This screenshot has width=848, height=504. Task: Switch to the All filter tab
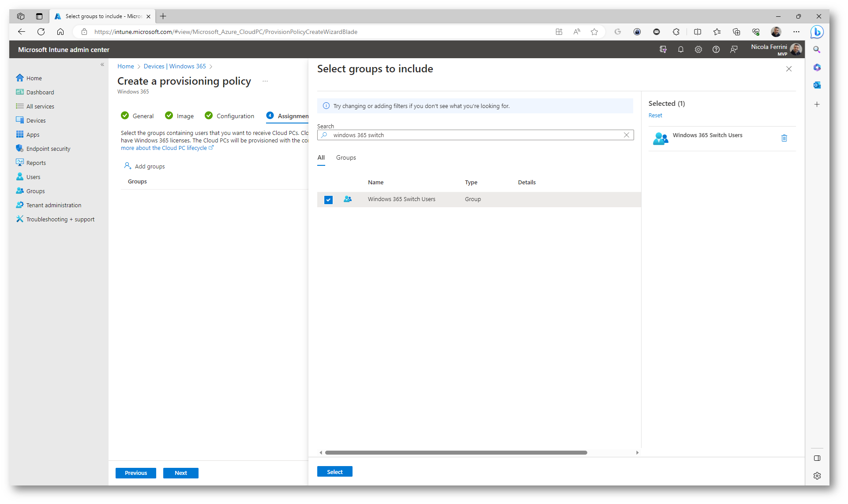(321, 157)
